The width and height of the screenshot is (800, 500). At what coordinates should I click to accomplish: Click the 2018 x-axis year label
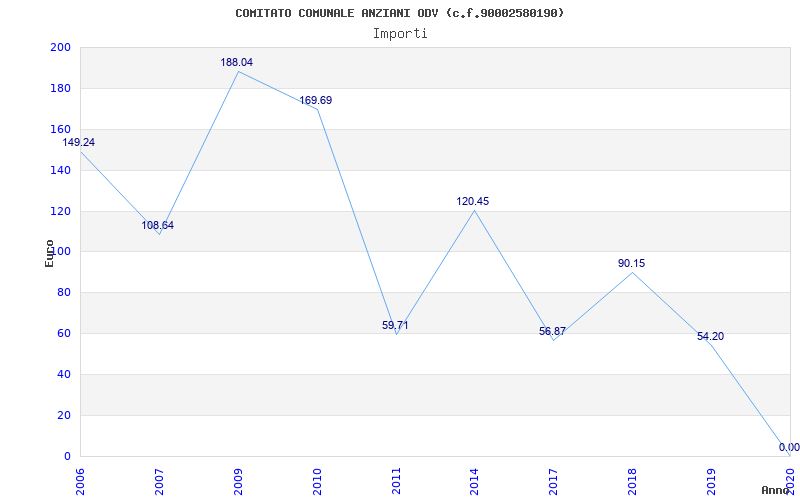click(633, 482)
